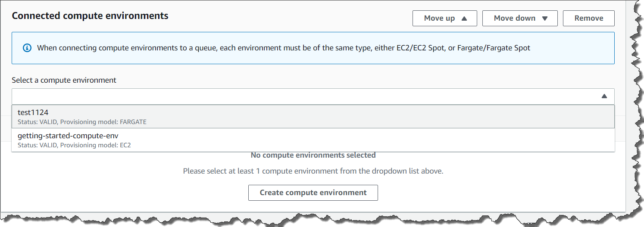Screen dimensions: 644x227
Task: Click the Remove button
Action: 588,18
